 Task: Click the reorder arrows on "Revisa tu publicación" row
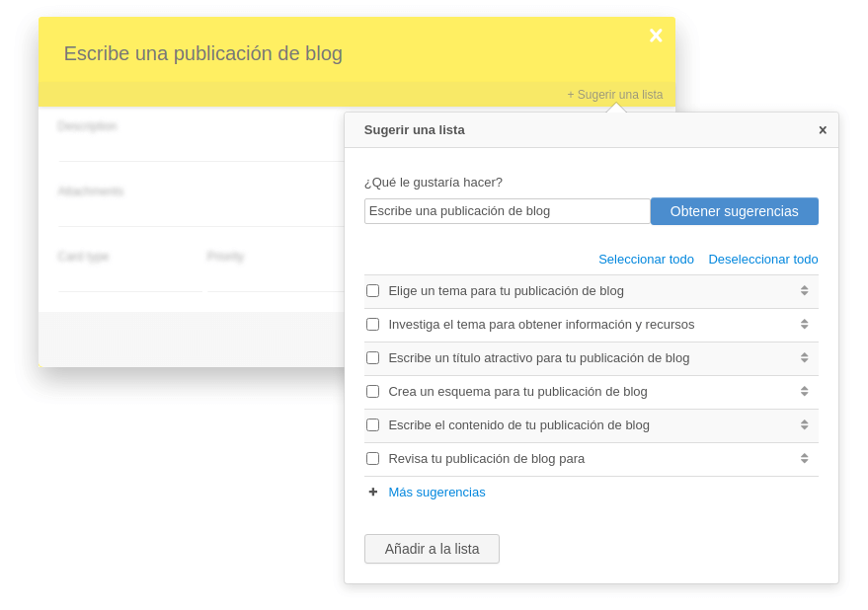(x=804, y=458)
